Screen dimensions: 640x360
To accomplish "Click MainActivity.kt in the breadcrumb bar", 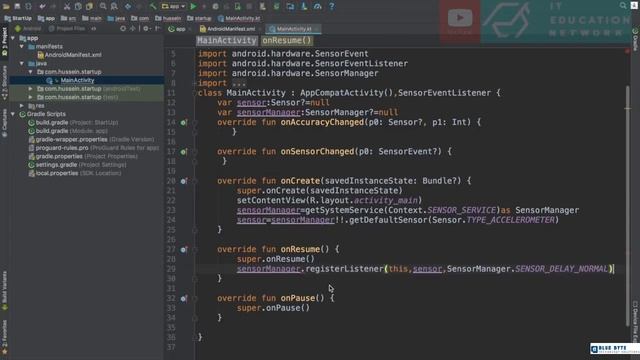I will pos(239,18).
